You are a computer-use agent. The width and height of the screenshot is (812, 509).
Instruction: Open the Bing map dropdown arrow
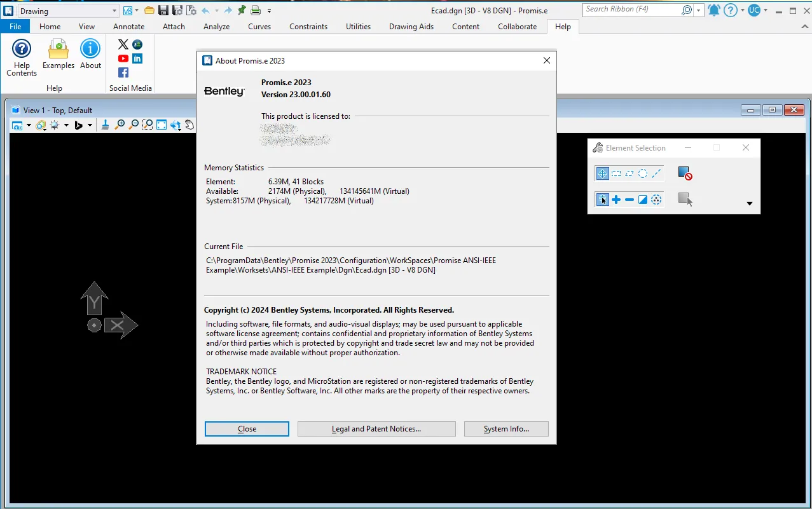point(90,125)
